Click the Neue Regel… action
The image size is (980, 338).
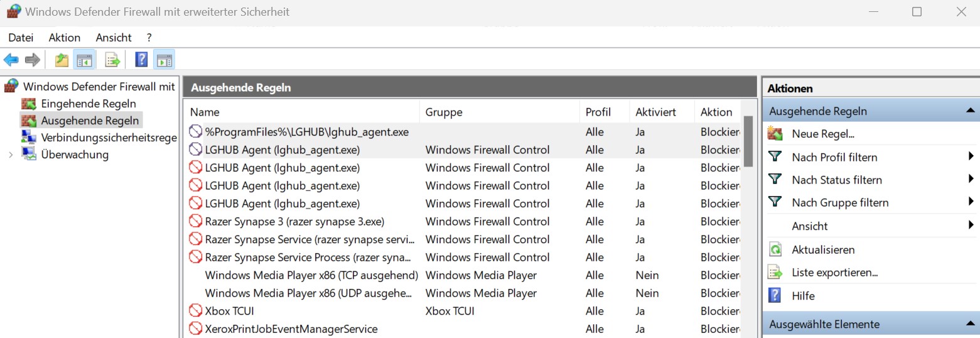coord(823,134)
